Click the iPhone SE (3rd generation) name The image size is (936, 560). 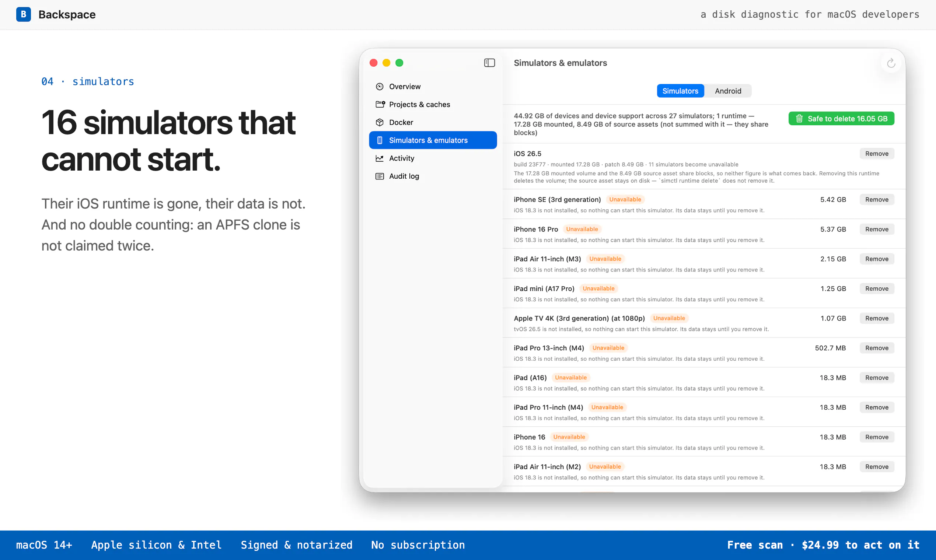click(557, 199)
